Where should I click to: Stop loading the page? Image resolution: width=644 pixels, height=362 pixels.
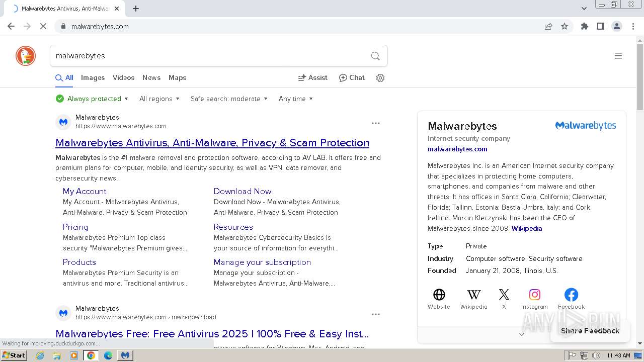point(43,26)
